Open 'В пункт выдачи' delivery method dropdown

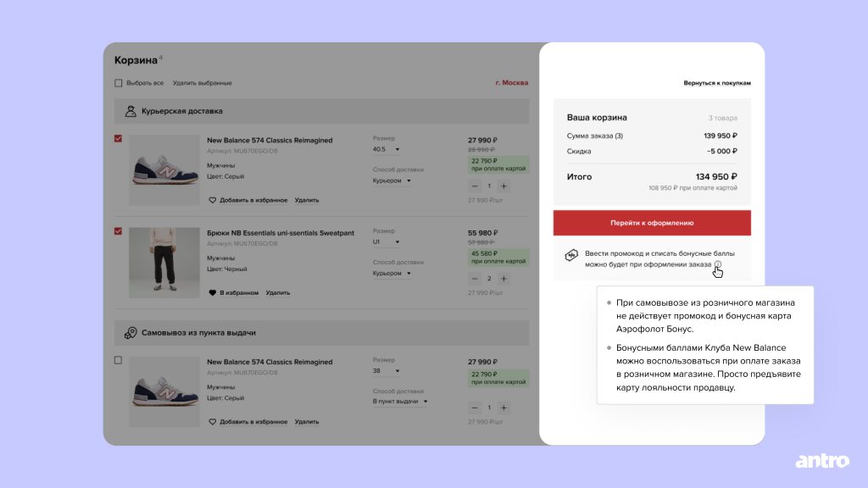(400, 401)
